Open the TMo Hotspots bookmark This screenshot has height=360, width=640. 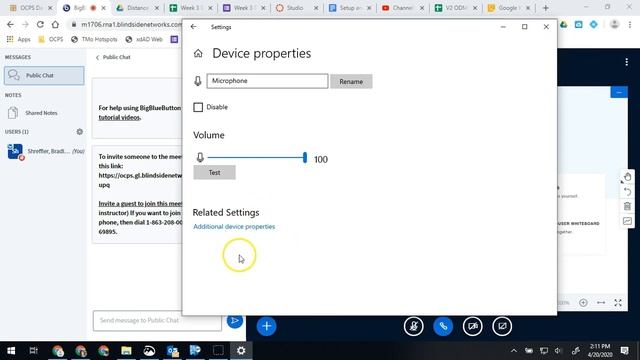pos(94,39)
